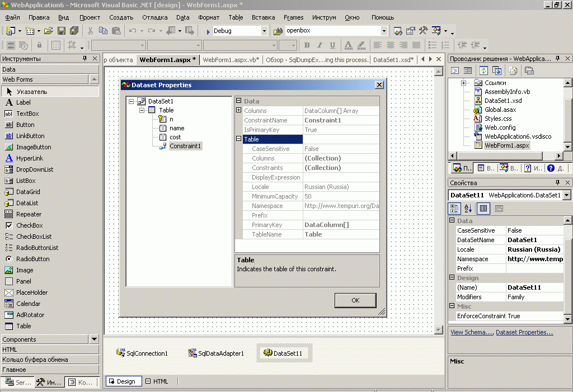Switch to WebForm1.aspx.vb tab
Viewport: 573px width, 392px height.
click(231, 60)
